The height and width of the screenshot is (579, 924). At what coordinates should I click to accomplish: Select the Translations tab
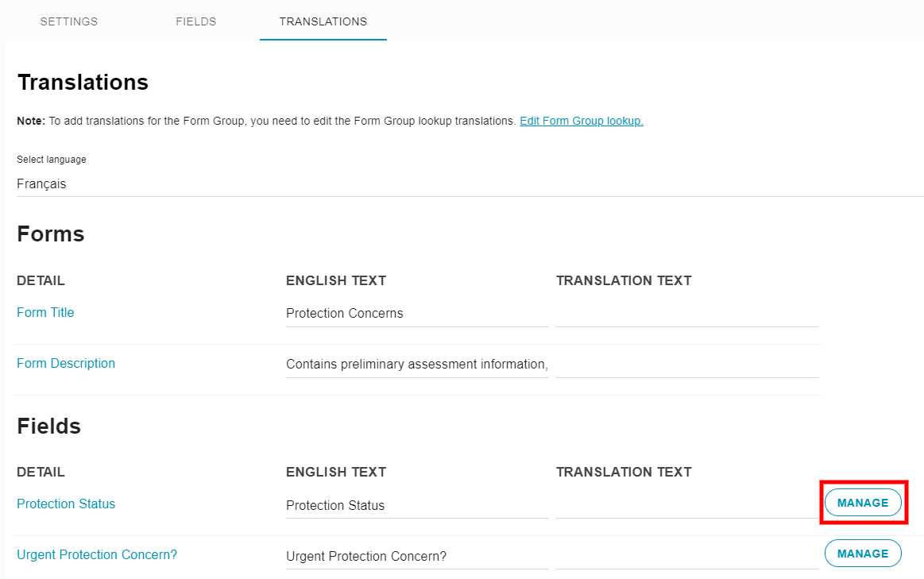323,21
